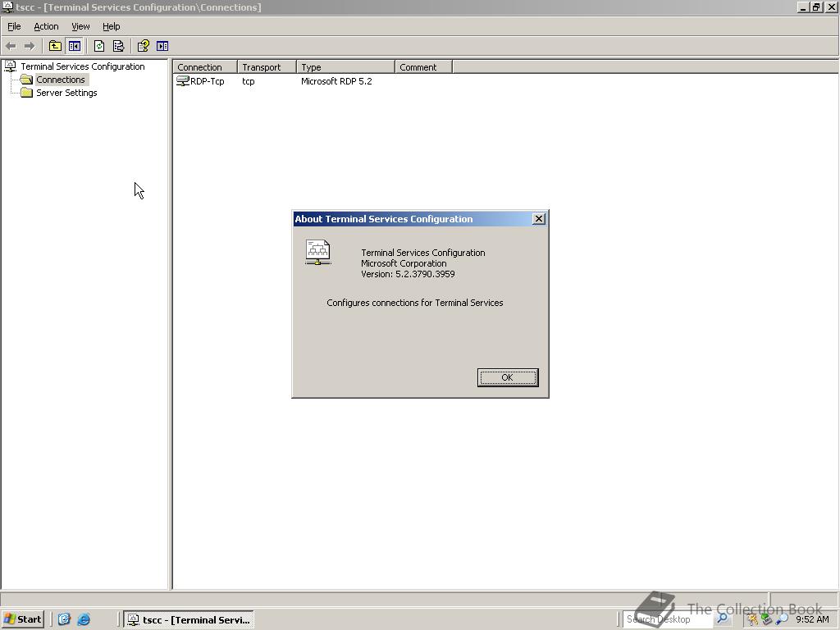Image resolution: width=840 pixels, height=630 pixels.
Task: Open the Action menu
Action: [46, 26]
